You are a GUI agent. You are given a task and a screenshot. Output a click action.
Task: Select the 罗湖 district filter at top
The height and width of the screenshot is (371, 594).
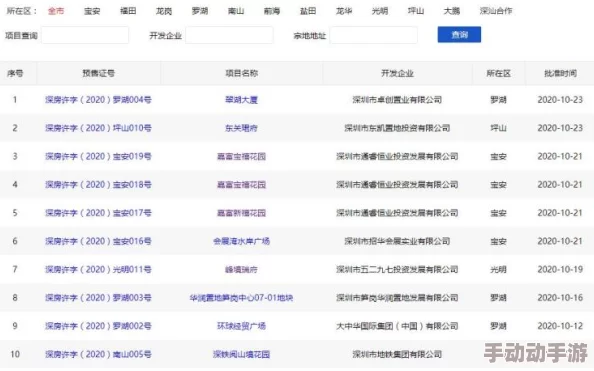[x=200, y=11]
